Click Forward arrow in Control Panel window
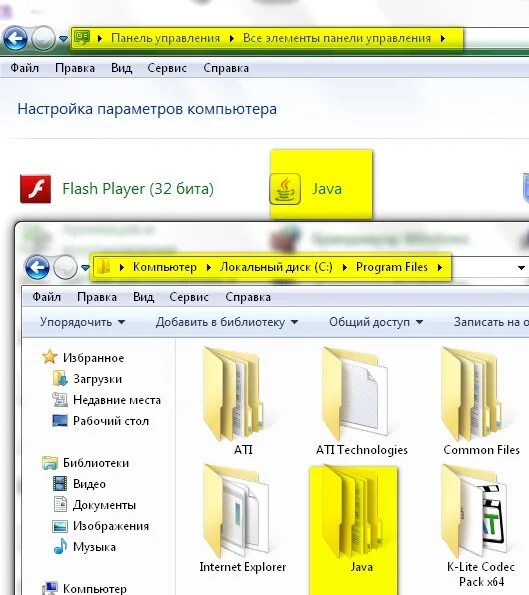This screenshot has height=595, width=529. coord(43,38)
